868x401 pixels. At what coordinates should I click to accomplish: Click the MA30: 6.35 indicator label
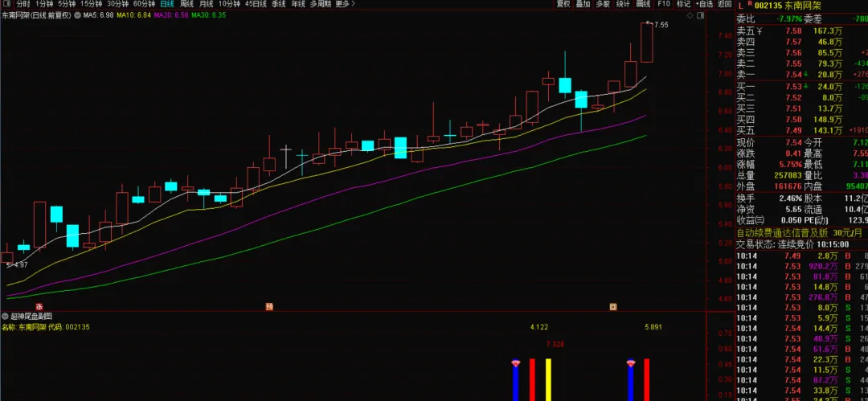[209, 15]
